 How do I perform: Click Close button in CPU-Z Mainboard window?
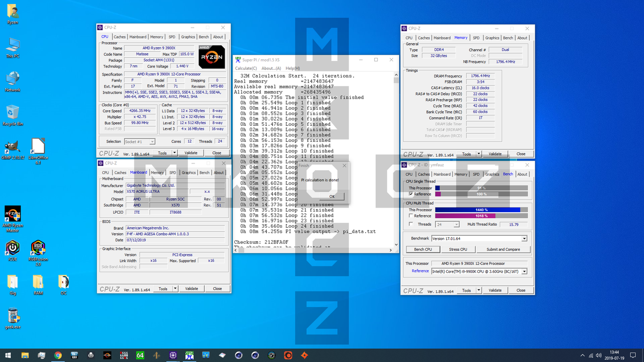(217, 289)
